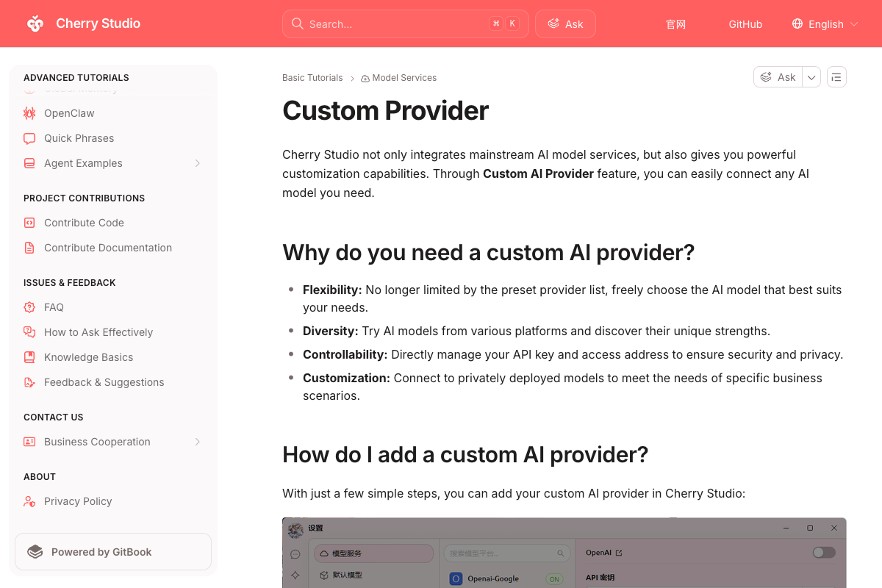
Task: Click the Quick Phrases chat bubble icon
Action: [29, 138]
